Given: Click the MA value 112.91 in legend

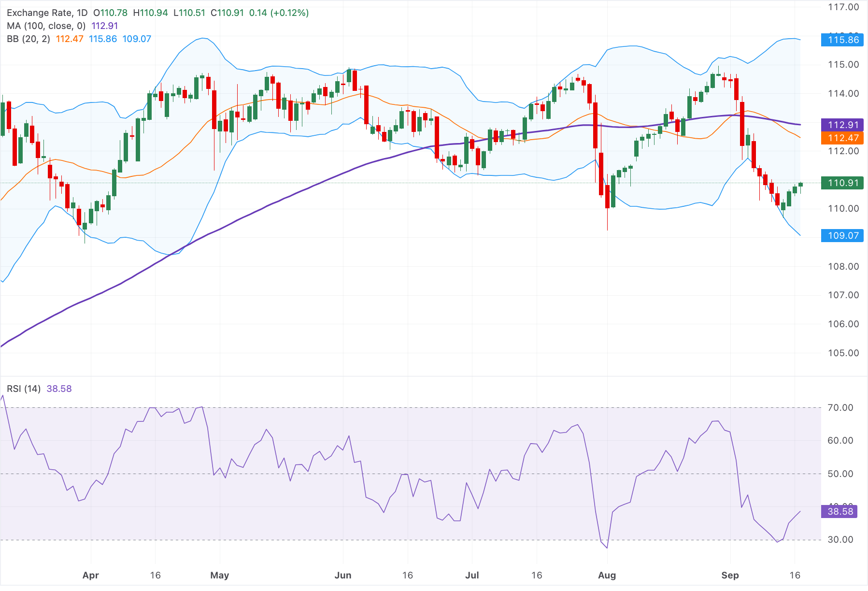Looking at the screenshot, I should [x=105, y=26].
